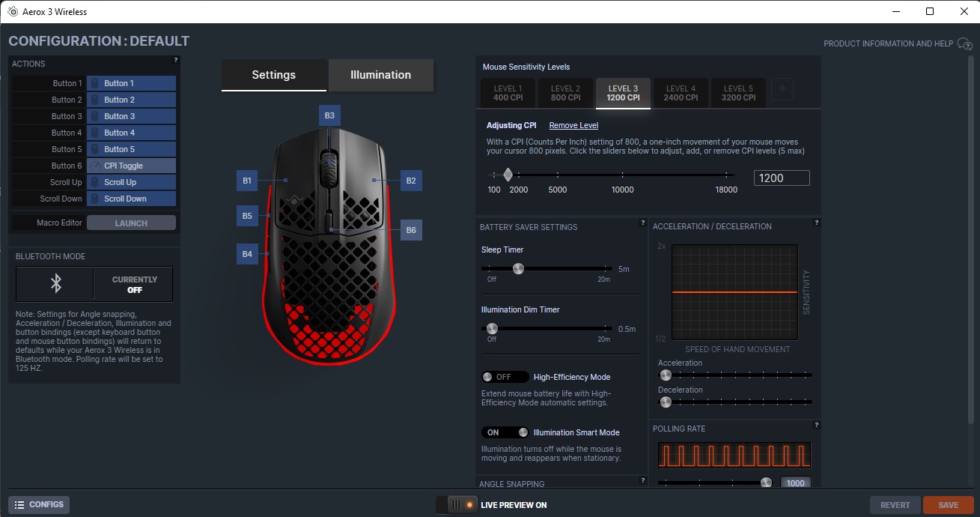Screen dimensions: 980x517
Task: Open Button 5 action dropdown
Action: [131, 149]
